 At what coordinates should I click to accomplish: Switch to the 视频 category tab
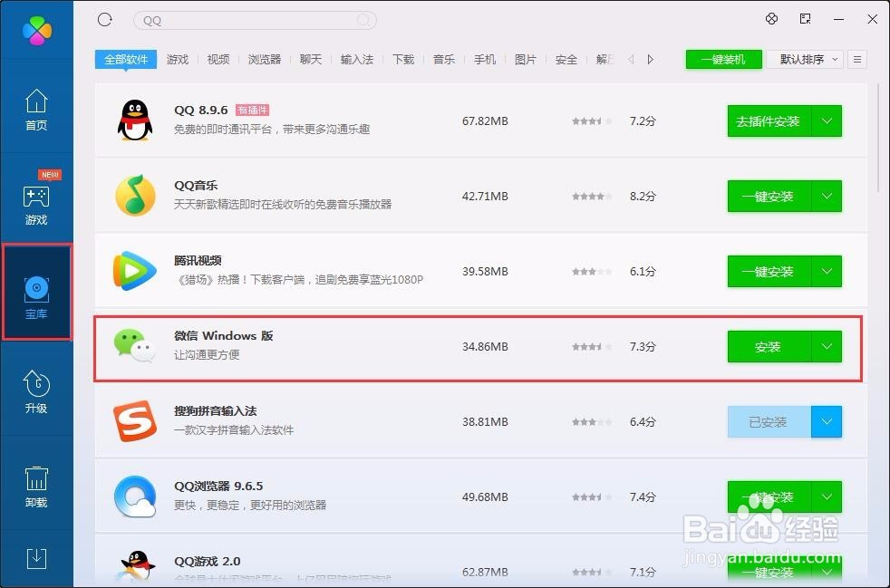(x=218, y=59)
